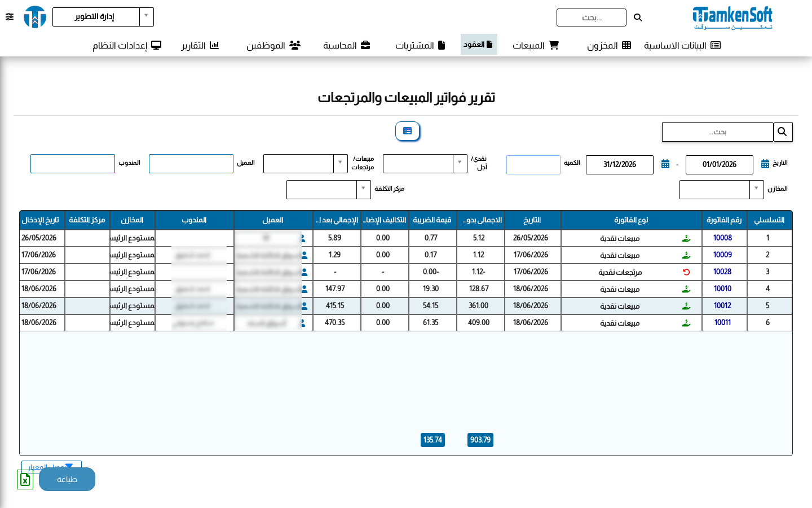Open المخزون menu

tap(609, 45)
